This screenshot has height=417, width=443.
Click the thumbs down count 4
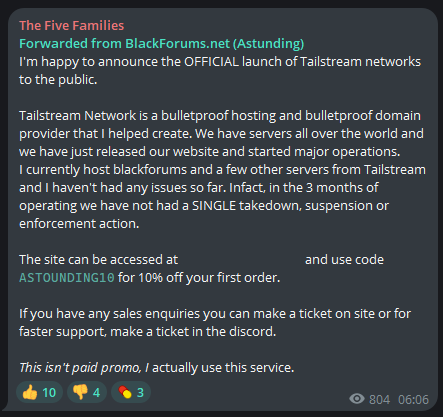coord(96,393)
